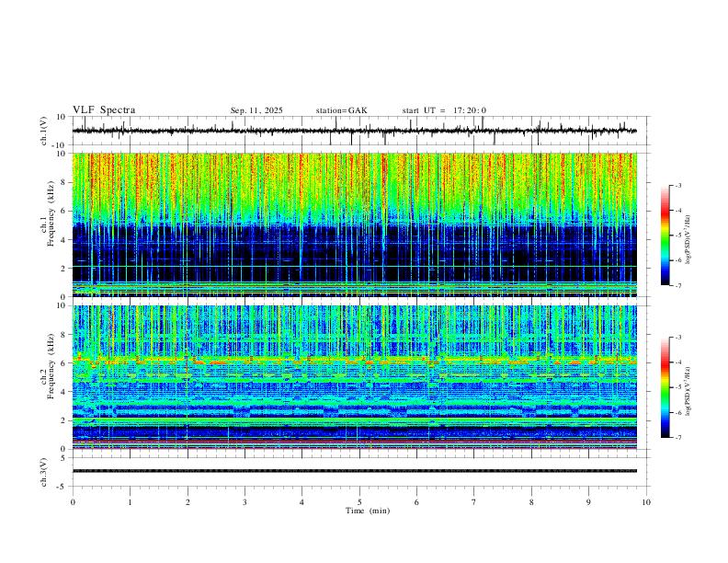Click the ch.1 frequency axis "8" tick label

pos(63,182)
